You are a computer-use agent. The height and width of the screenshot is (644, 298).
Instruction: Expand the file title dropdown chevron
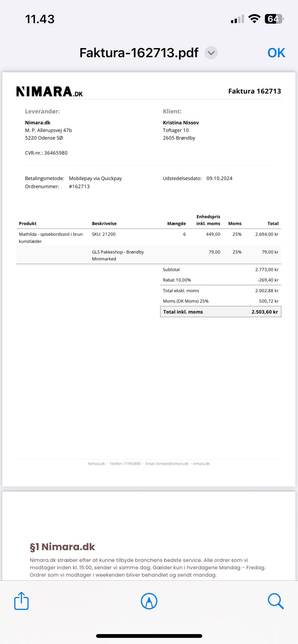[x=211, y=53]
